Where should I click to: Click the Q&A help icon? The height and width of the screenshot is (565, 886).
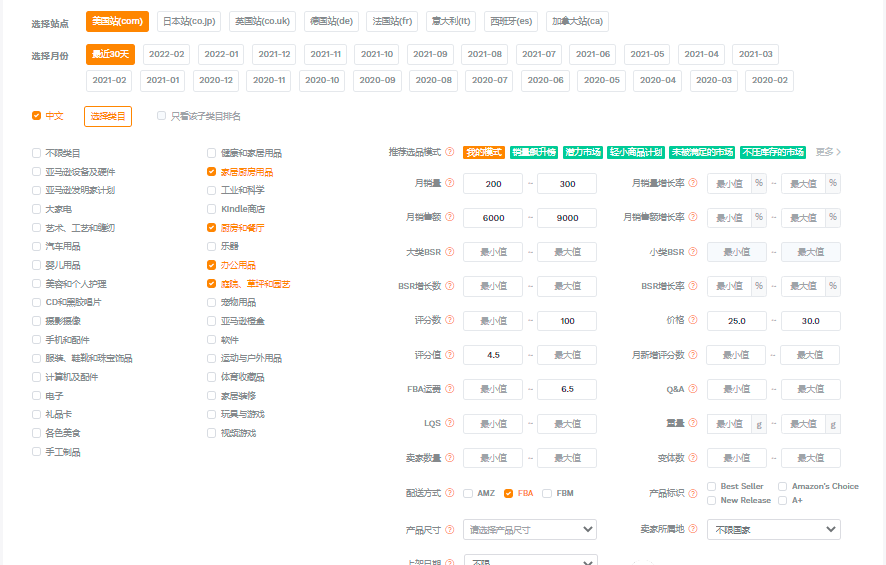(693, 389)
